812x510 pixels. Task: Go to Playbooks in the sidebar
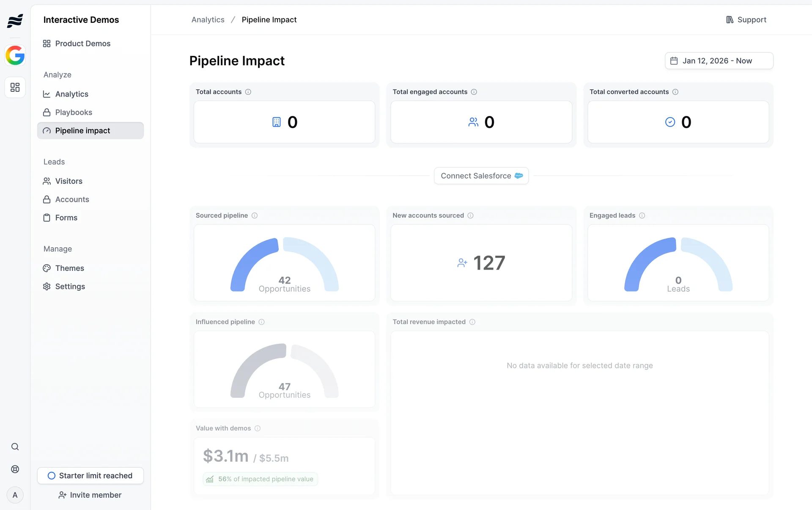click(74, 112)
